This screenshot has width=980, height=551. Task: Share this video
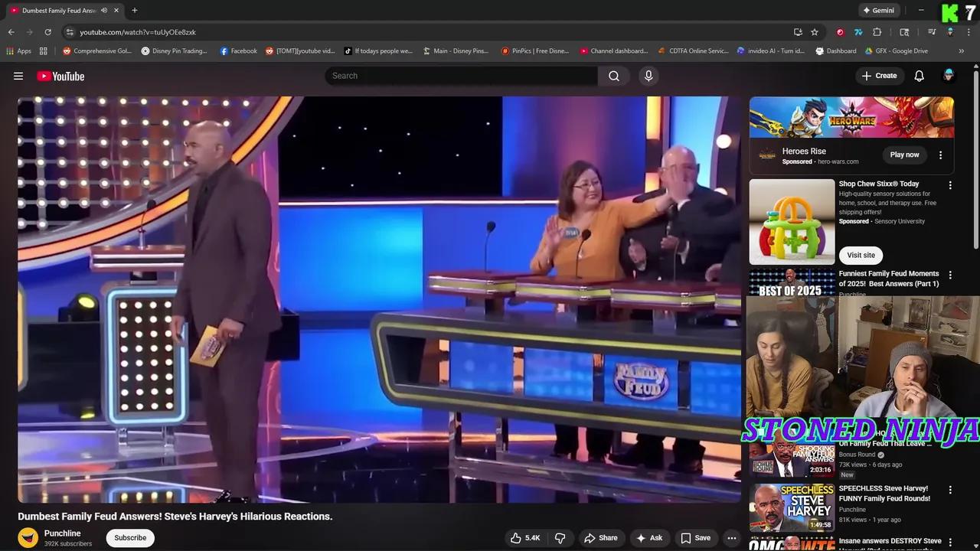coord(601,538)
